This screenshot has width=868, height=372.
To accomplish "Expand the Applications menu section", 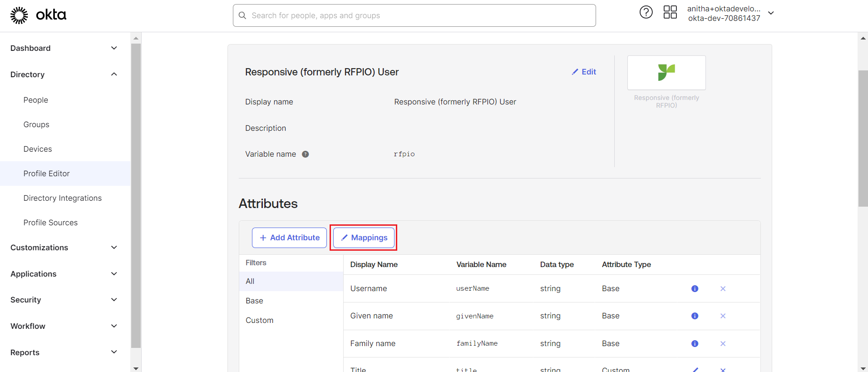I will 114,274.
